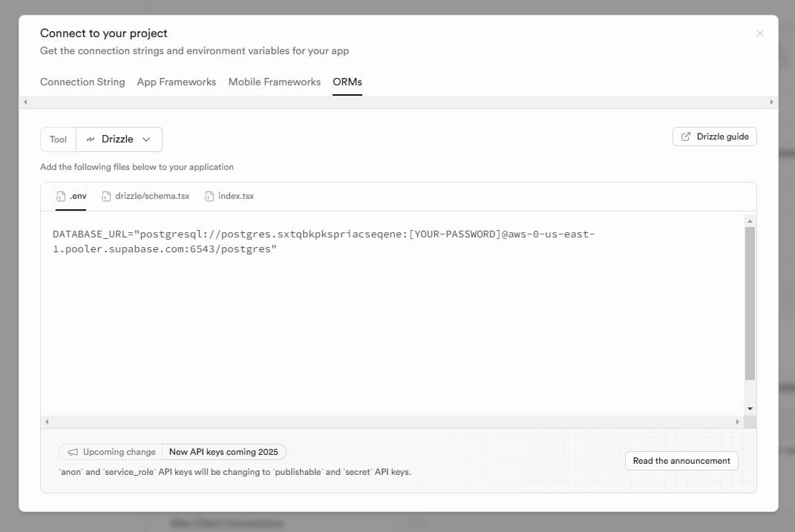The image size is (795, 532).
Task: Open the Drizzle tool dropdown
Action: (x=120, y=139)
